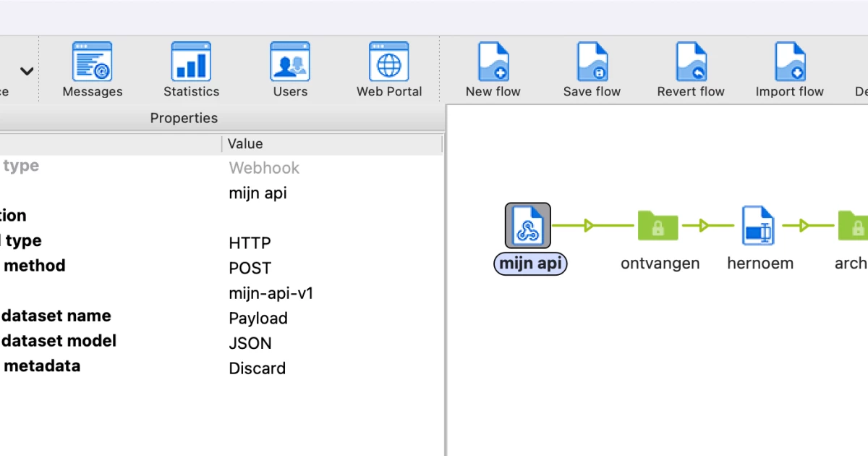The width and height of the screenshot is (868, 456).
Task: Open the Users management icon
Action: (289, 69)
